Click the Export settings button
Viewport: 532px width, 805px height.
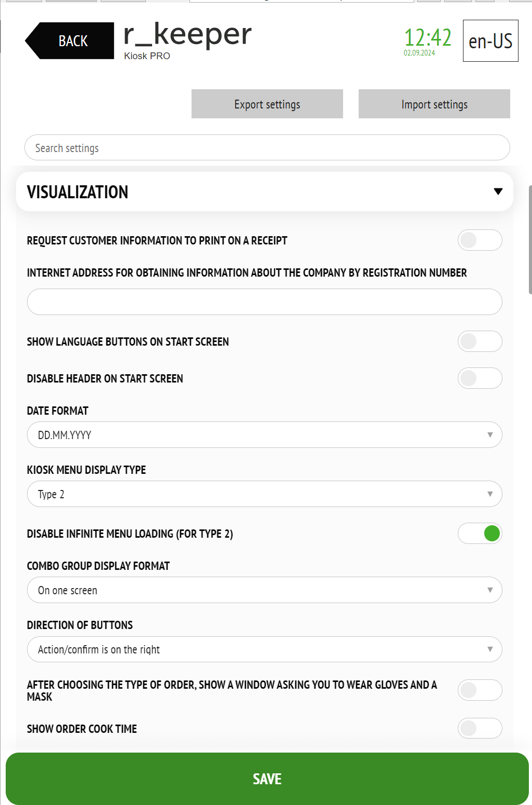(x=267, y=104)
